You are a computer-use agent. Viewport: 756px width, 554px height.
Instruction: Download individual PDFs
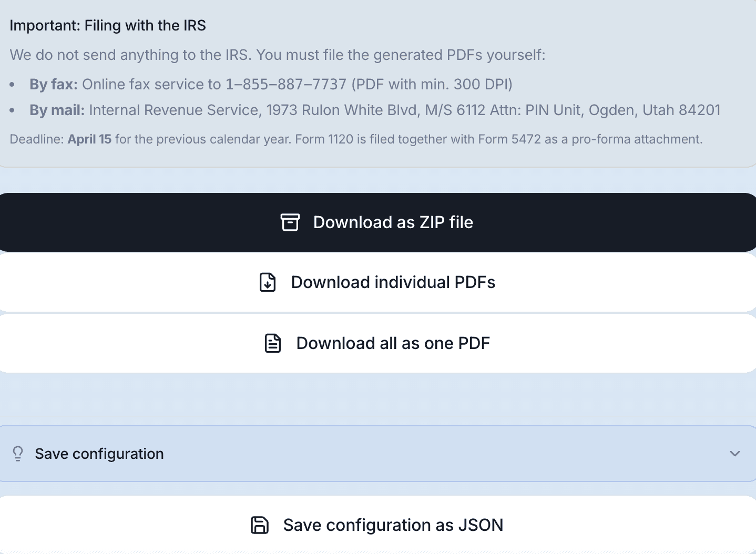point(377,282)
